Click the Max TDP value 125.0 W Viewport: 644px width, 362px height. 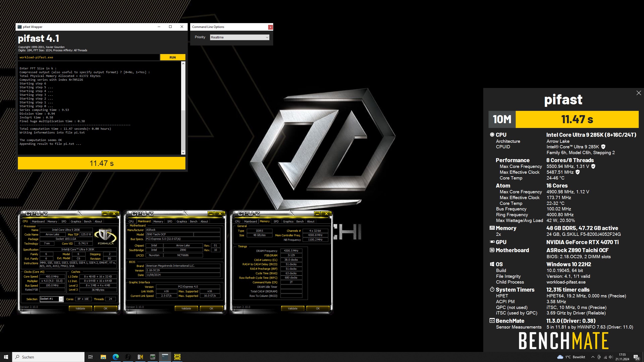pos(86,234)
